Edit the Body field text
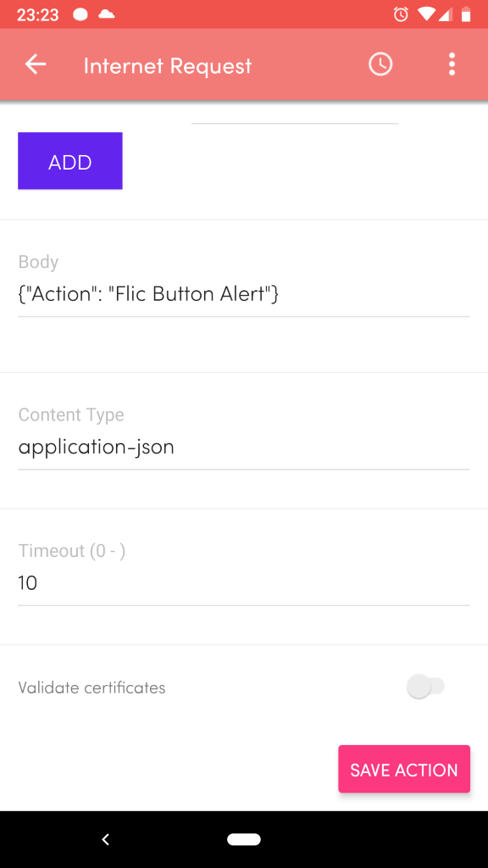 coord(243,294)
